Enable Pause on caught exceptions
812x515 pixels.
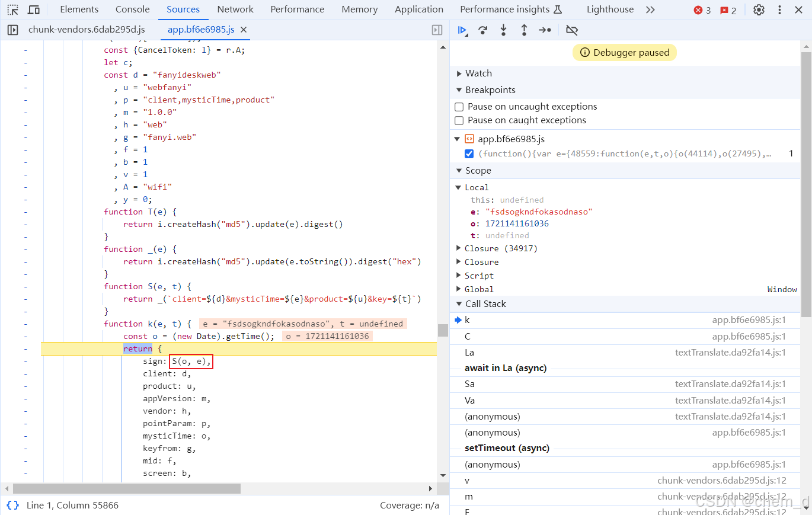(459, 121)
